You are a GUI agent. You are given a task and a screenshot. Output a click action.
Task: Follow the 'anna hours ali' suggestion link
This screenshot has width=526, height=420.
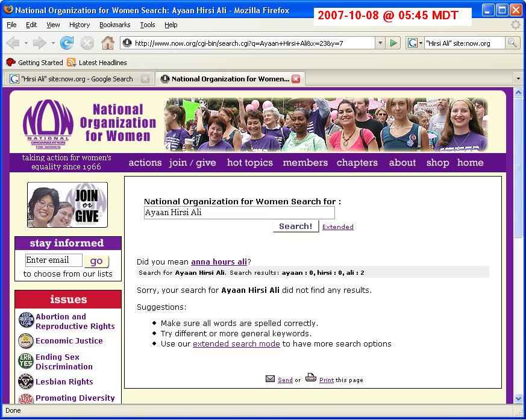click(219, 262)
